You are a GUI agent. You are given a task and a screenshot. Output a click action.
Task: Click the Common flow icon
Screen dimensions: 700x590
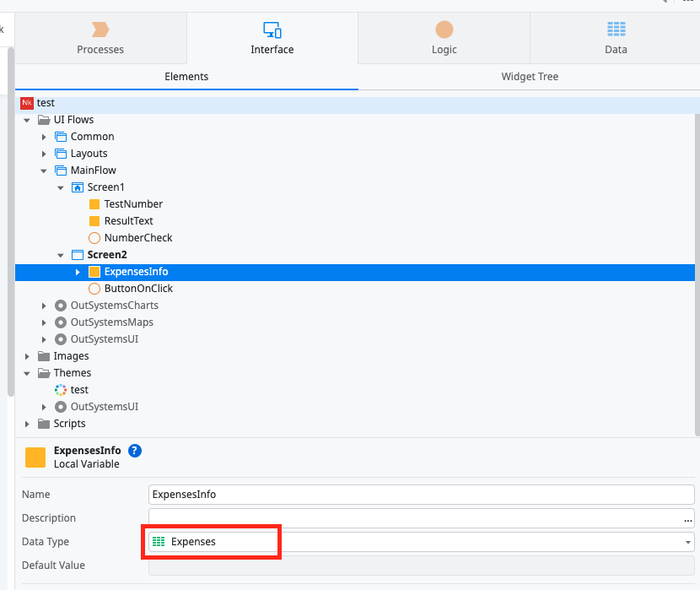click(61, 137)
